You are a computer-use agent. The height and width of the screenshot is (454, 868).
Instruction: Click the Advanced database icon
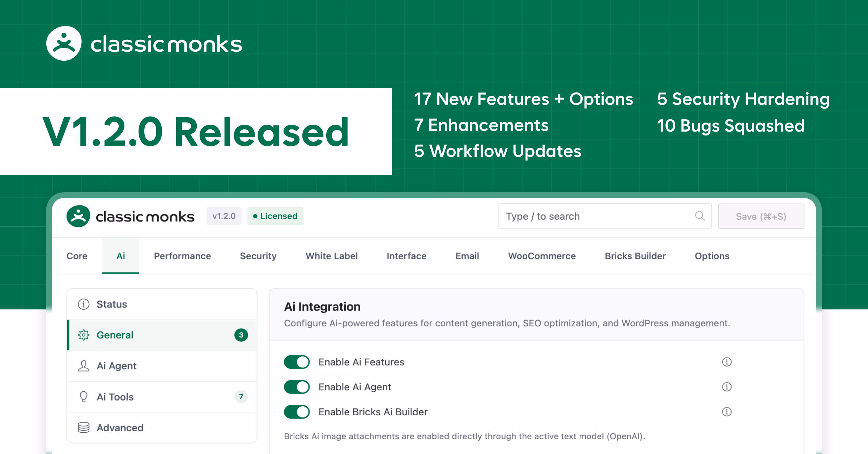coord(84,428)
